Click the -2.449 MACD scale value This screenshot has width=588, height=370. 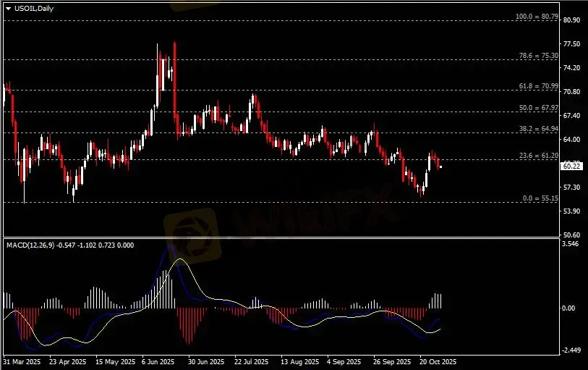tap(571, 350)
